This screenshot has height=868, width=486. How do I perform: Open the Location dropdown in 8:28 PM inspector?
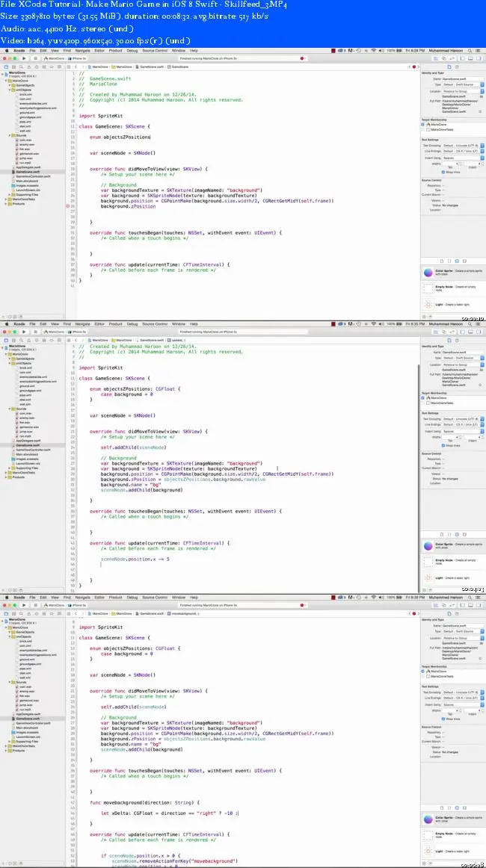tap(462, 91)
